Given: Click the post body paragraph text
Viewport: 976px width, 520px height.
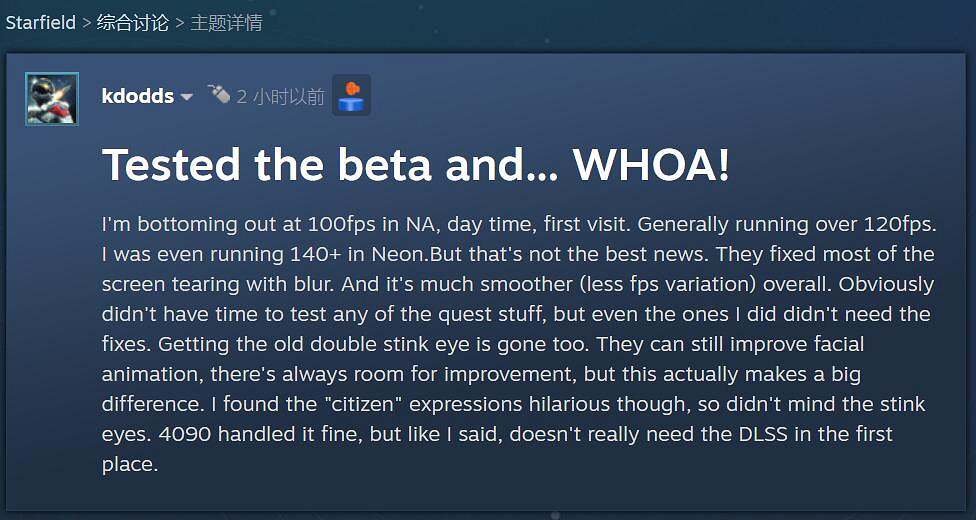Looking at the screenshot, I should click(518, 344).
